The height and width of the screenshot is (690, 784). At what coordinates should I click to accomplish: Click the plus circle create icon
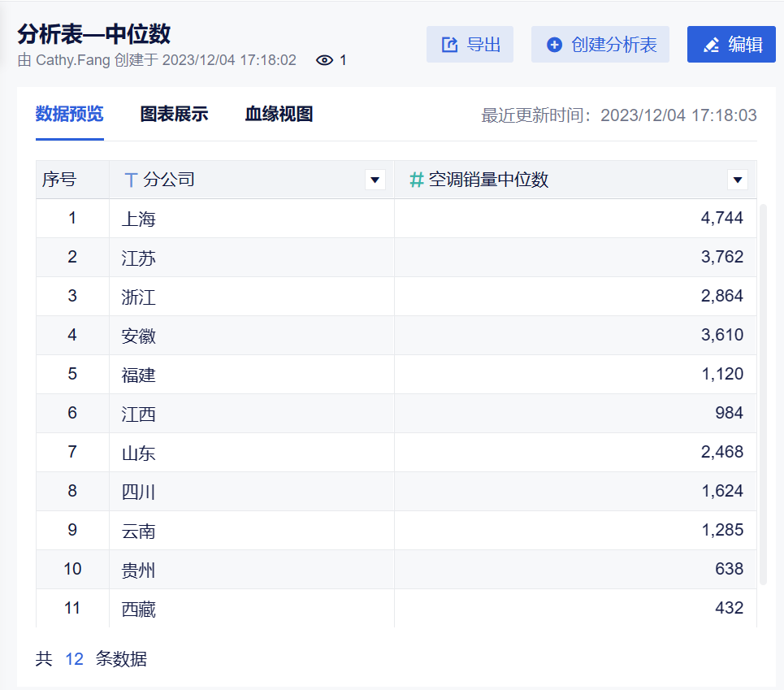click(554, 45)
